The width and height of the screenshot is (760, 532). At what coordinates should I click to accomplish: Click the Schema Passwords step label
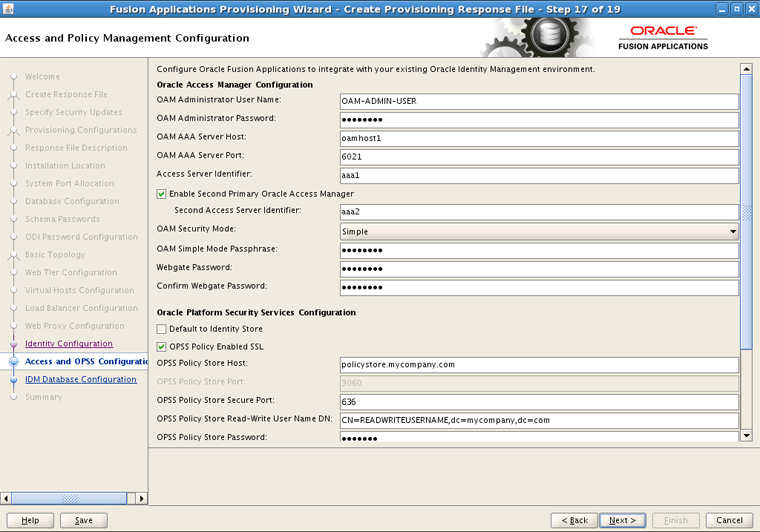tap(63, 219)
